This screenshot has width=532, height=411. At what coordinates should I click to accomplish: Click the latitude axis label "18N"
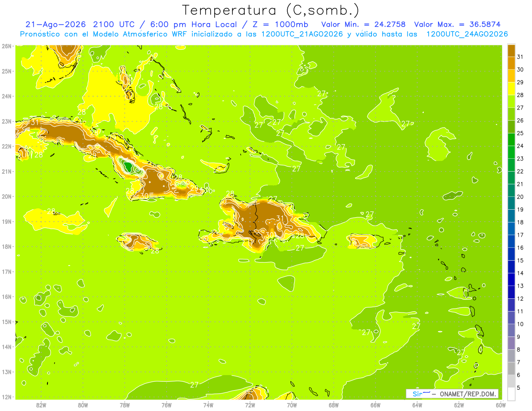[x=7, y=247]
